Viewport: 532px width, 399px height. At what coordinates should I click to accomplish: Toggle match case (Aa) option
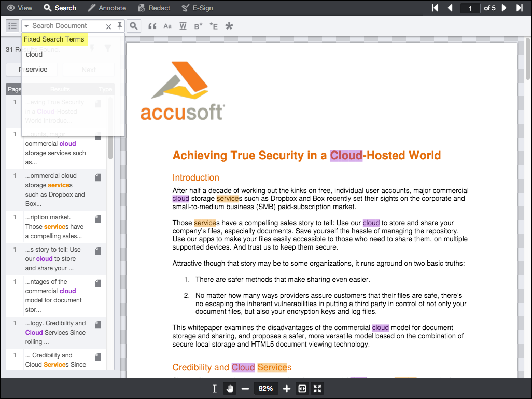pyautogui.click(x=167, y=26)
